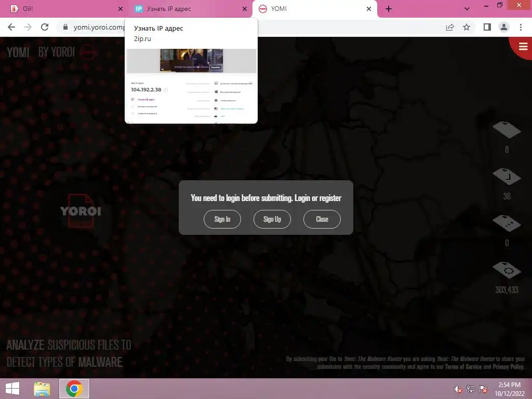532x399 pixels.
Task: Open the Windows Start menu
Action: [x=12, y=389]
